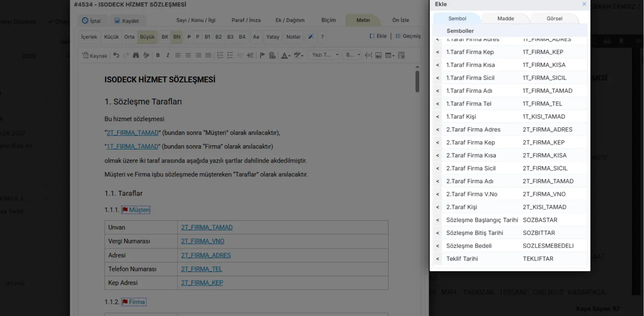The height and width of the screenshot is (316, 644).
Task: Open the table insert dropdown
Action: pos(390,55)
